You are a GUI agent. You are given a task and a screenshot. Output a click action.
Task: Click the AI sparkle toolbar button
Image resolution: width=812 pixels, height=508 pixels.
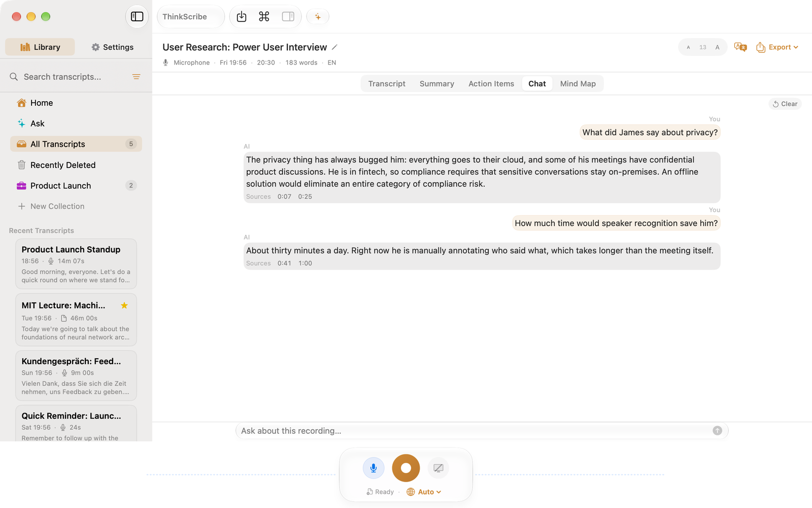[x=318, y=17]
